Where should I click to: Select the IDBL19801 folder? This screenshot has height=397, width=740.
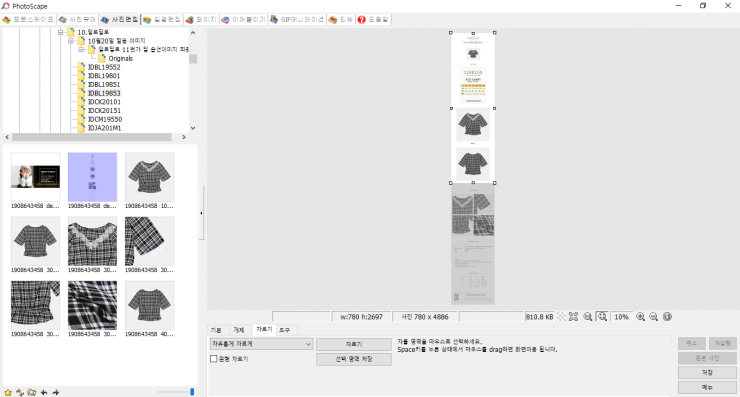104,76
